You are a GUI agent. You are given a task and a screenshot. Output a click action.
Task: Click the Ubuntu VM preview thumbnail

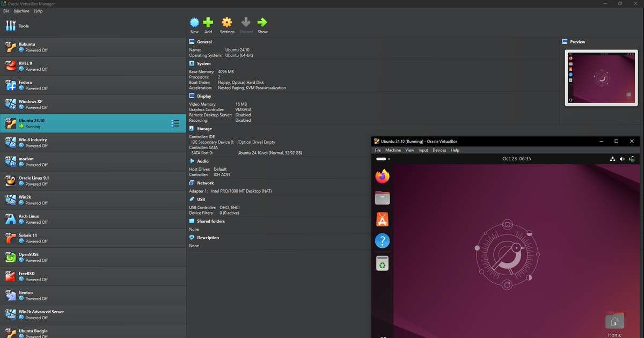(601, 77)
